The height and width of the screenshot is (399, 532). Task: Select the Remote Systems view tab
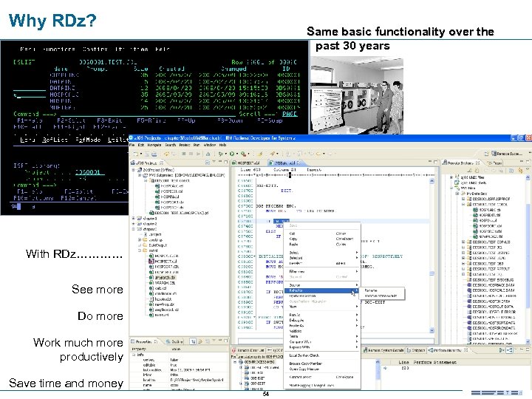tap(461, 163)
